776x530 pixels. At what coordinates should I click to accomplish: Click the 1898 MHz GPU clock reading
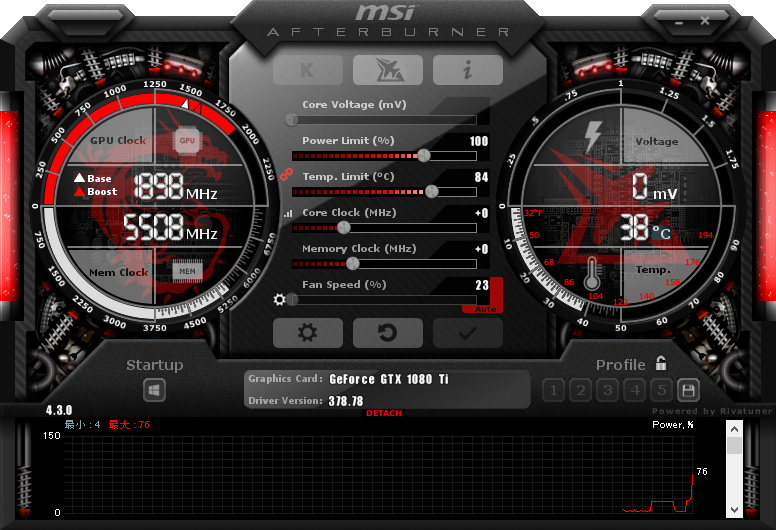click(175, 187)
